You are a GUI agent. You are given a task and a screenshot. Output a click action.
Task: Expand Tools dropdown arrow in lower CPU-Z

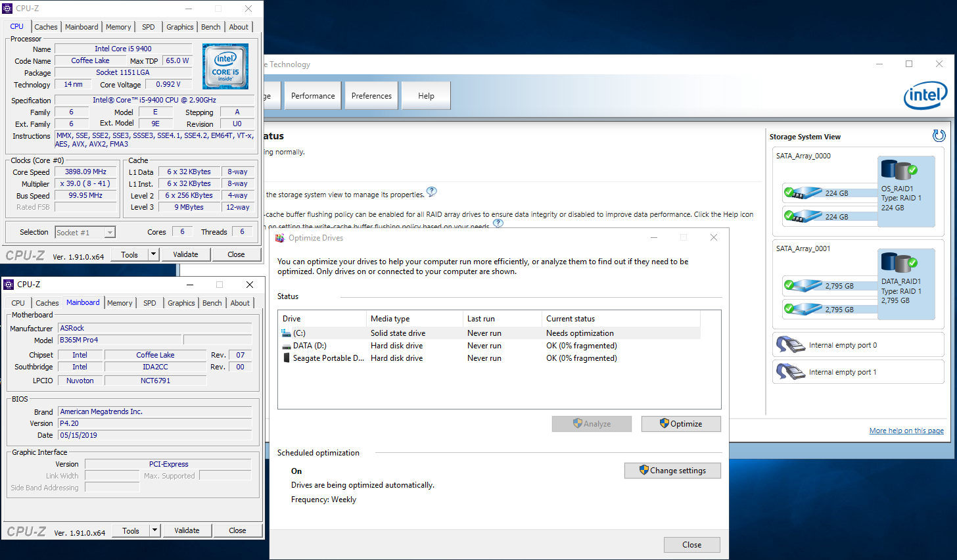point(155,530)
